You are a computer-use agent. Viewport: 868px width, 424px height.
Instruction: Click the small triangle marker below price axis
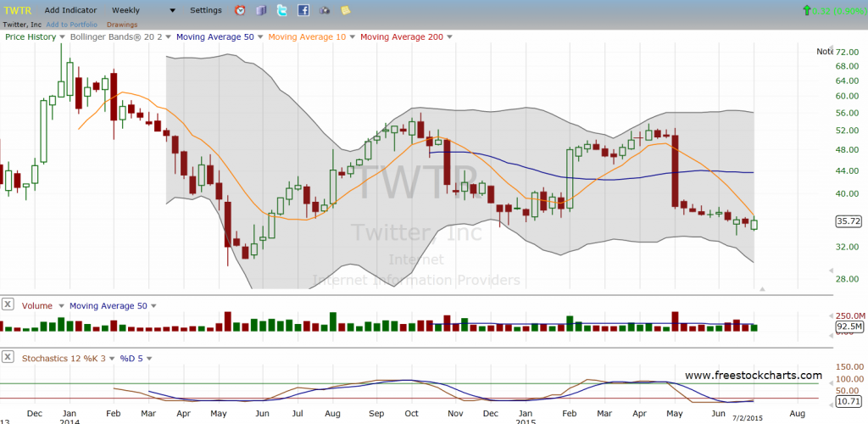[x=762, y=289]
